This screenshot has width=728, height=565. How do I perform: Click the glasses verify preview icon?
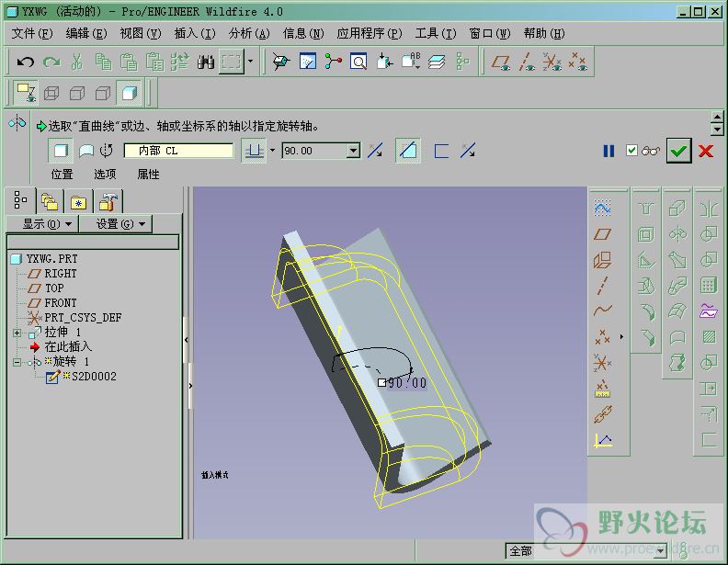[651, 151]
